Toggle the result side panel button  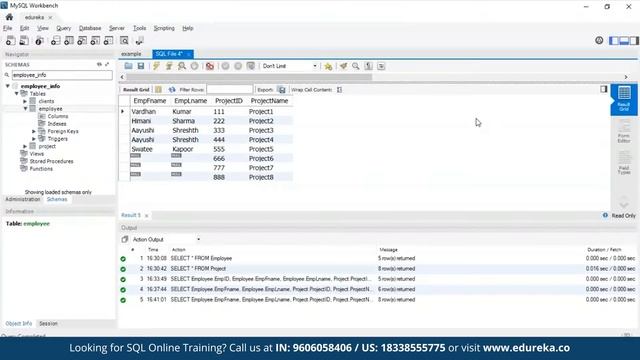(604, 89)
